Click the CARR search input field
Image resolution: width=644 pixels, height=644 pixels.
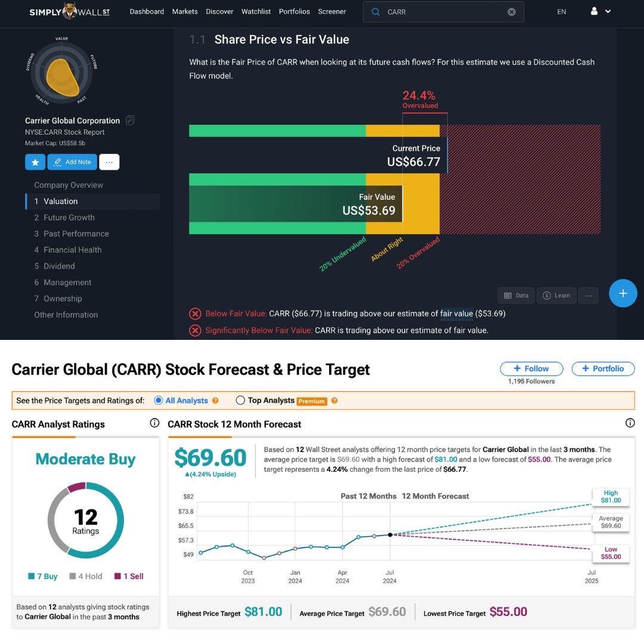click(443, 12)
